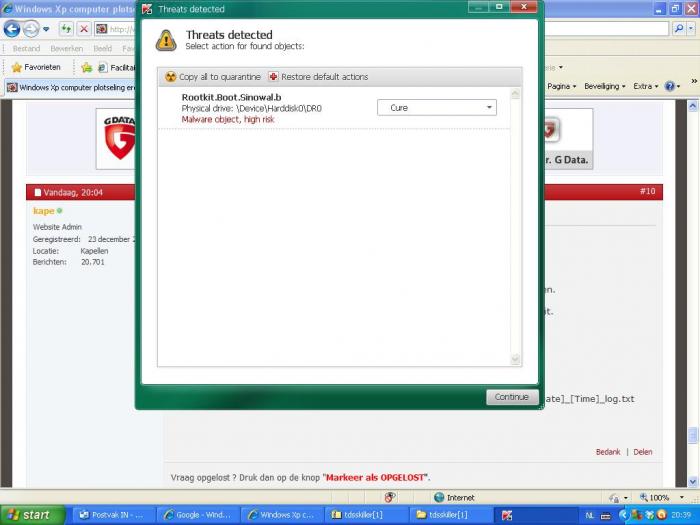Click the Bedank link

608,452
